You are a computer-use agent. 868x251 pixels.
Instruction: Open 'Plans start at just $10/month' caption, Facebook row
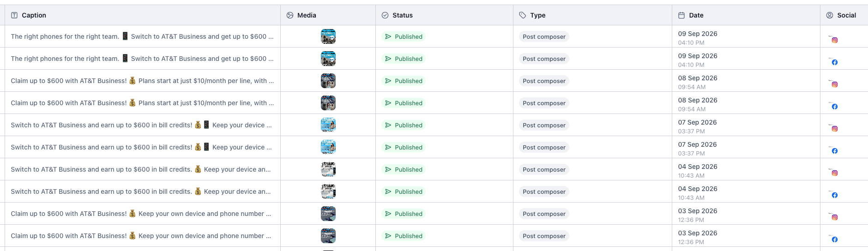(142, 103)
